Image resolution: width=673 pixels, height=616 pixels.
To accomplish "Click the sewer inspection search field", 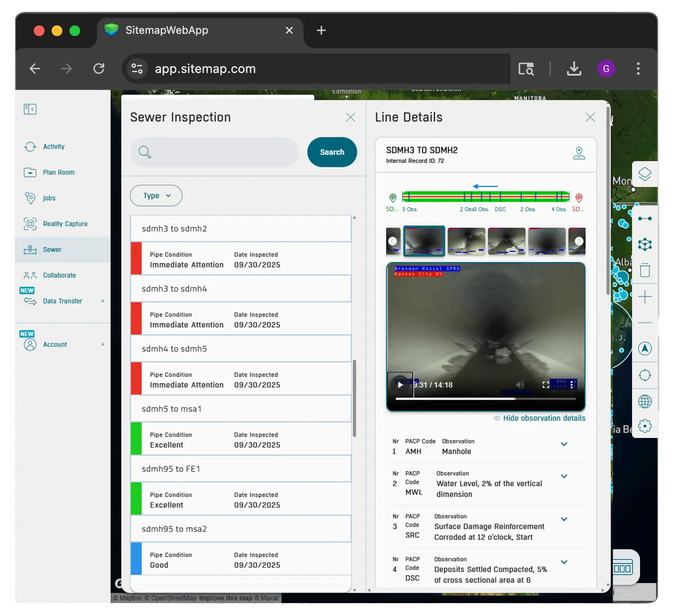I will (x=214, y=152).
